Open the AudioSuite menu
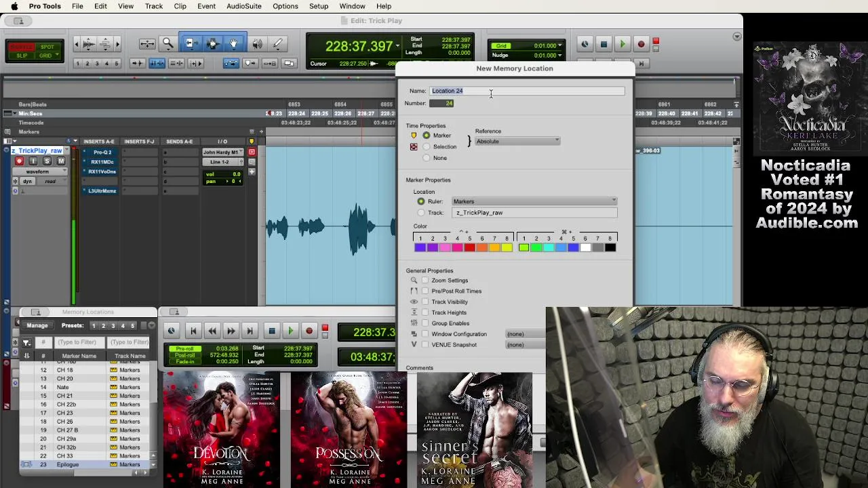Image resolution: width=868 pixels, height=488 pixels. click(x=244, y=6)
